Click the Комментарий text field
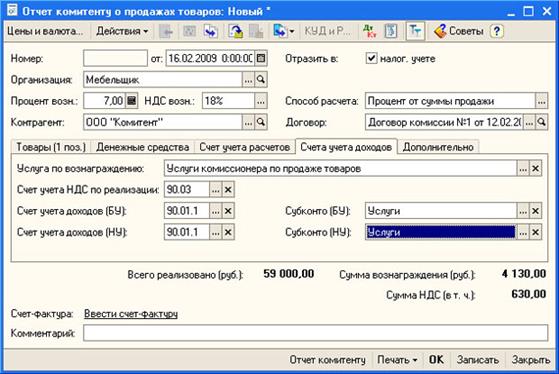The height and width of the screenshot is (374, 559). pyautogui.click(x=316, y=333)
